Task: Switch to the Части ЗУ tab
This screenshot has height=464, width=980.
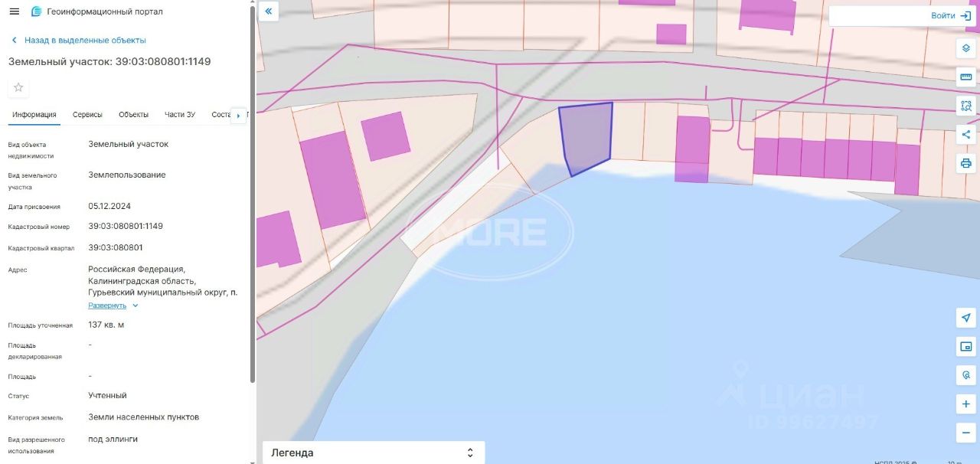Action: pos(180,115)
